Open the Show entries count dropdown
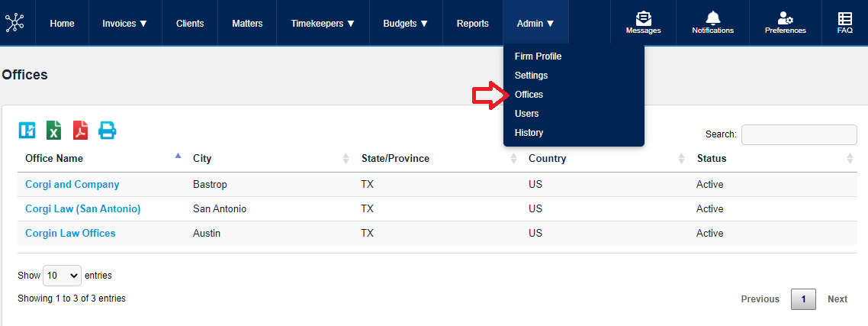The height and width of the screenshot is (326, 868). (62, 276)
